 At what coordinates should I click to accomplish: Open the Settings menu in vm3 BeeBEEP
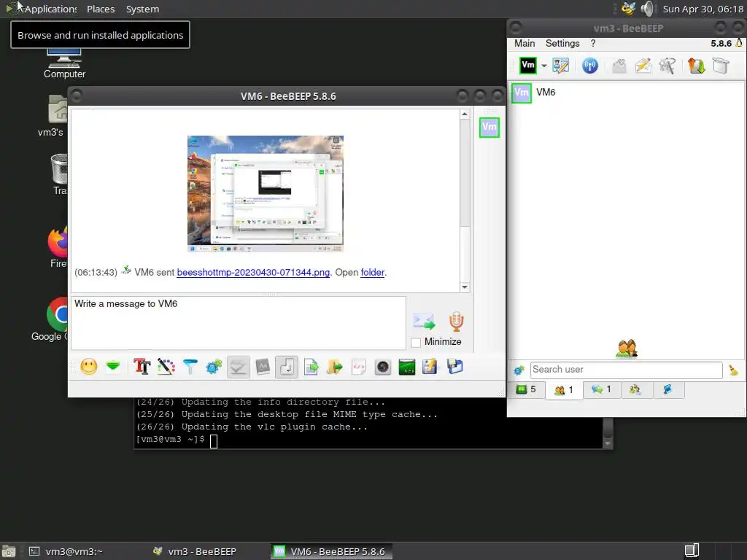click(x=562, y=43)
